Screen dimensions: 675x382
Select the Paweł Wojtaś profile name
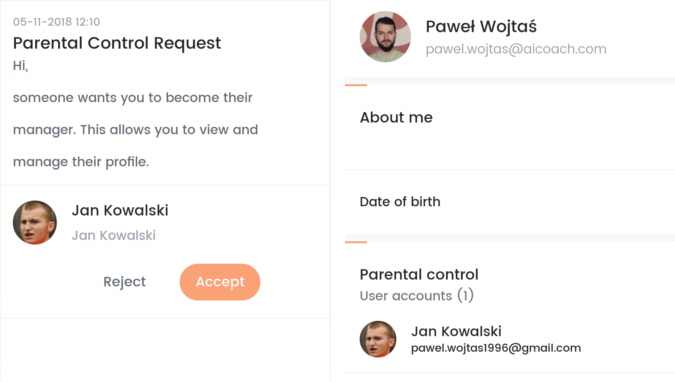coord(481,26)
